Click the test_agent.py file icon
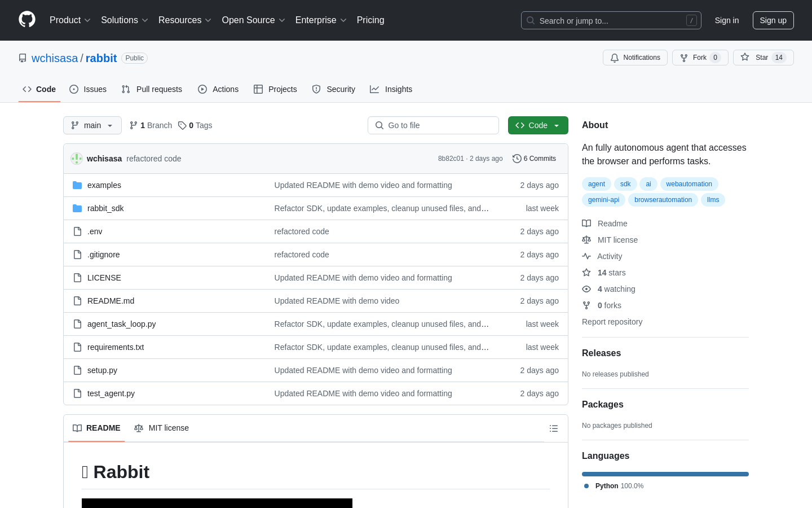Screen dimensions: 812x508 (x=77, y=393)
